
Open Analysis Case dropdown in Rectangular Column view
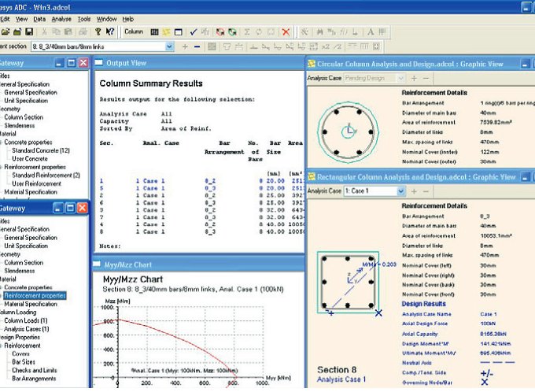pyautogui.click(x=401, y=191)
